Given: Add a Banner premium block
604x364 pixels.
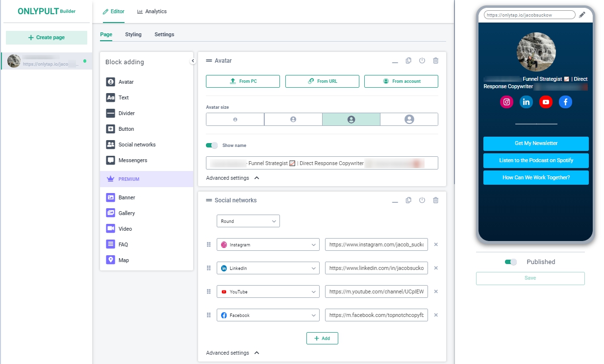Looking at the screenshot, I should pos(126,197).
